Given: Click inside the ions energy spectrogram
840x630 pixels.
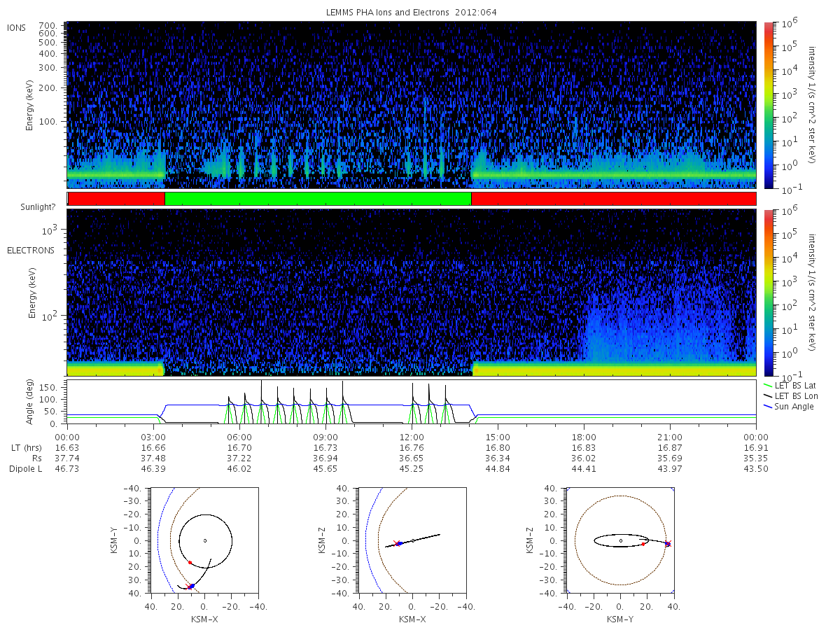Looking at the screenshot, I should pos(412,105).
